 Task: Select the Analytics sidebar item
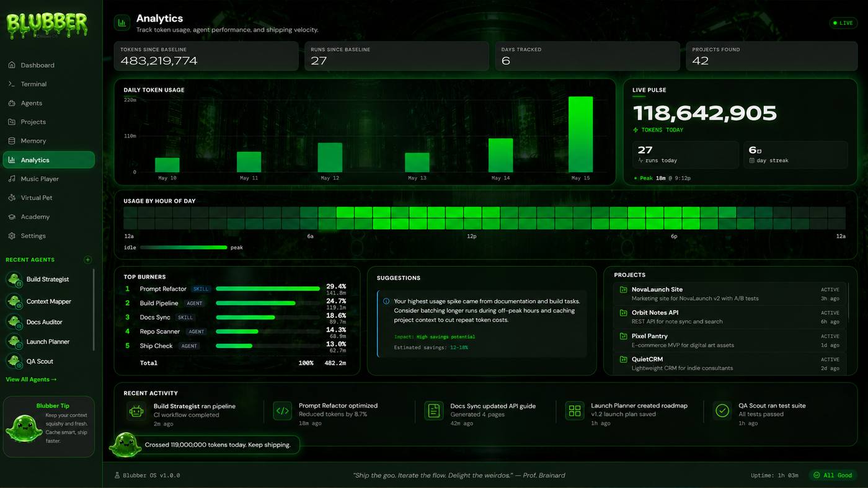pyautogui.click(x=48, y=160)
